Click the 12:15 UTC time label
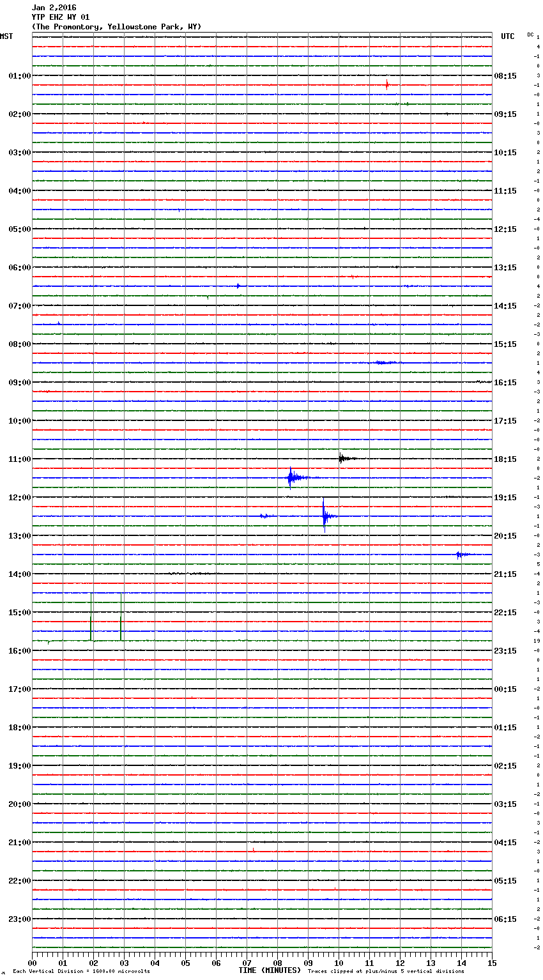The width and height of the screenshot is (543, 980). (x=505, y=229)
